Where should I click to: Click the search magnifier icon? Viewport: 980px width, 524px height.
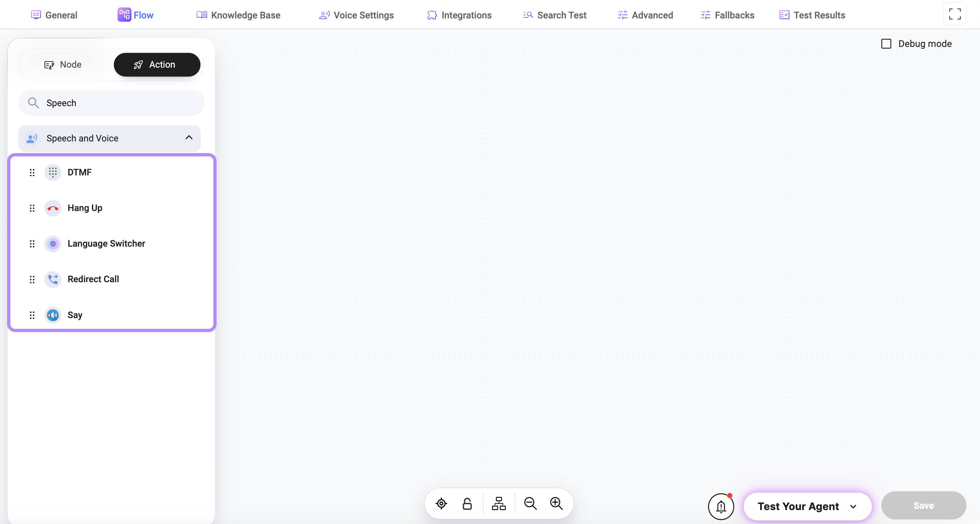33,103
